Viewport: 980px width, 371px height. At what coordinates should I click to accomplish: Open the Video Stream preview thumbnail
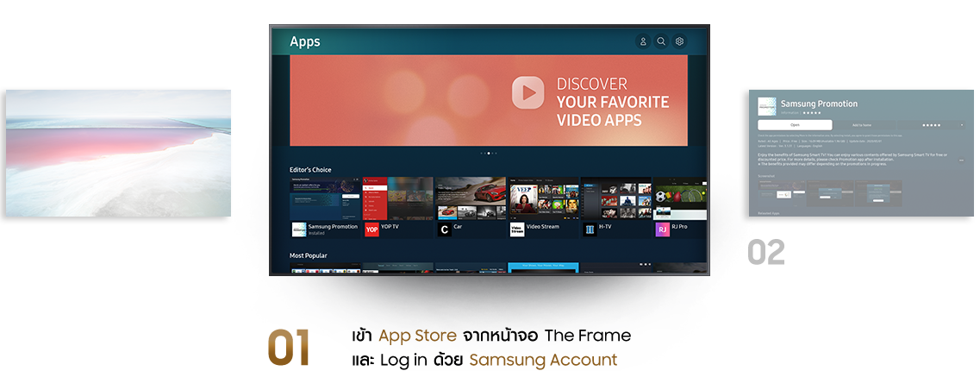(x=543, y=198)
